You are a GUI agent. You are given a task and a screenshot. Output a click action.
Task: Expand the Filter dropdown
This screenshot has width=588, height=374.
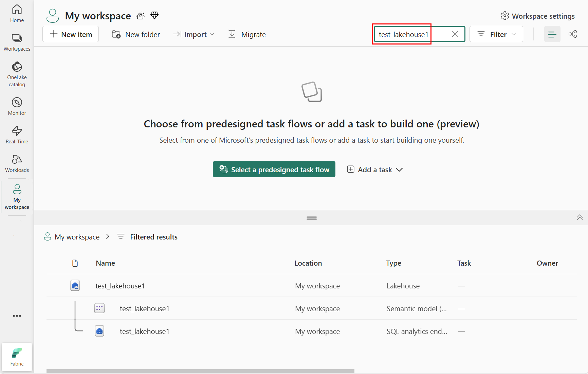[x=496, y=34]
